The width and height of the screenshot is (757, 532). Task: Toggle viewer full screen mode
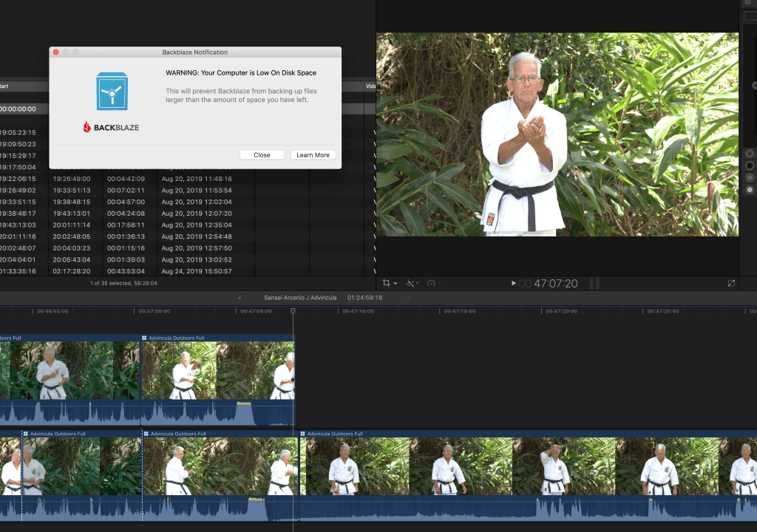731,283
